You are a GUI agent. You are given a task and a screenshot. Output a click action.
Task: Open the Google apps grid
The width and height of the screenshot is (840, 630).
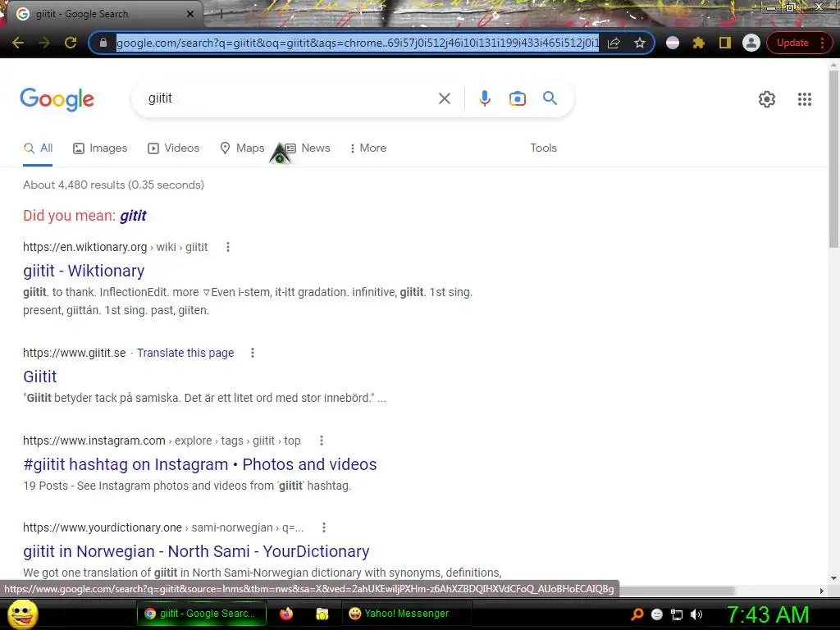coord(804,99)
